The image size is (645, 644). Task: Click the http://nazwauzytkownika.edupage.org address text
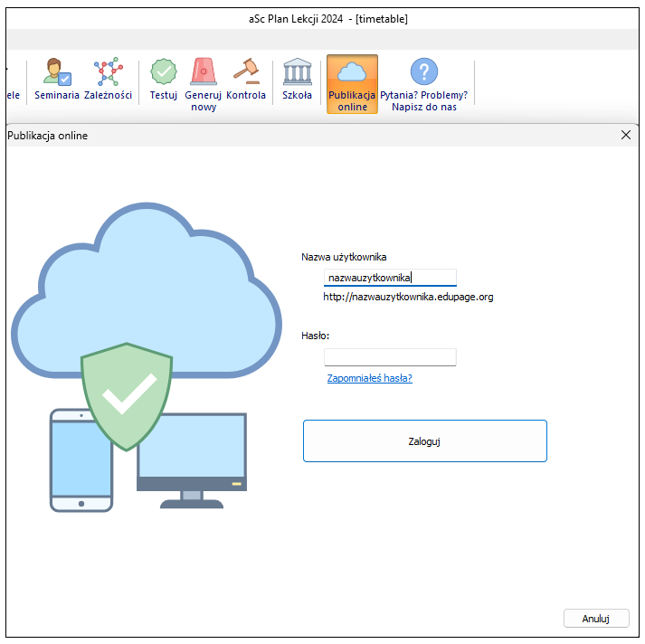coord(408,297)
